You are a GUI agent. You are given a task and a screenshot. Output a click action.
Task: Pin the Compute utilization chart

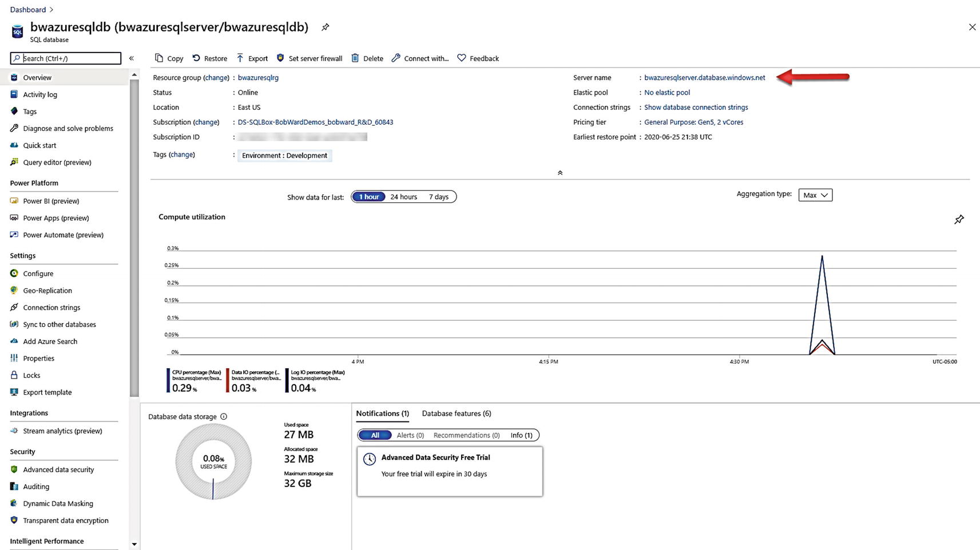pyautogui.click(x=959, y=220)
